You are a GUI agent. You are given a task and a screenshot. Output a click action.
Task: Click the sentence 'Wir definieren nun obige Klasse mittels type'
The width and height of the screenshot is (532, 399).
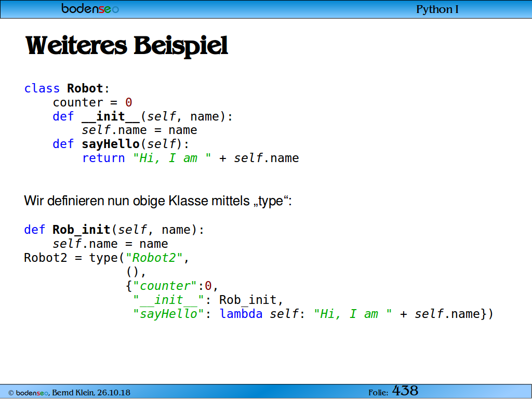click(x=158, y=201)
